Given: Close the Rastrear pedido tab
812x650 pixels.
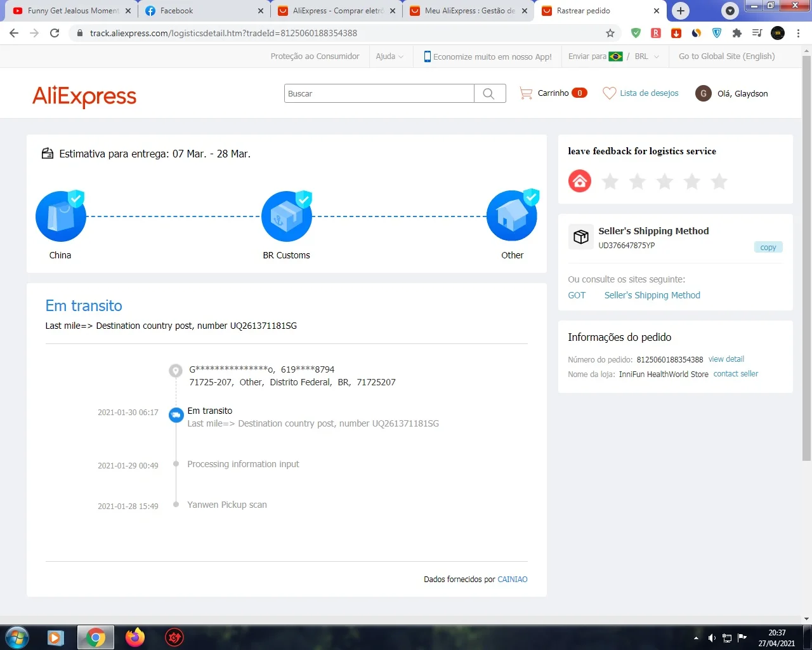Looking at the screenshot, I should pyautogui.click(x=657, y=11).
